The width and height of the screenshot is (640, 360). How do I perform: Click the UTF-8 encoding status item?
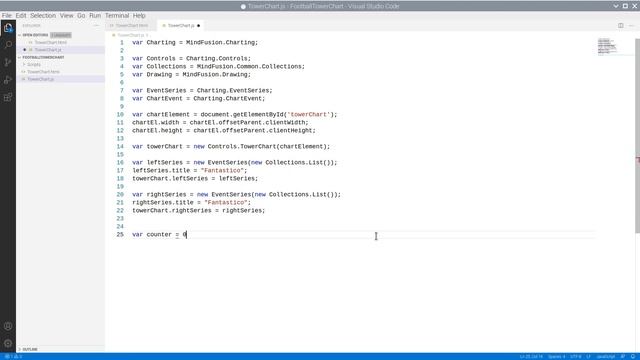[x=576, y=356]
